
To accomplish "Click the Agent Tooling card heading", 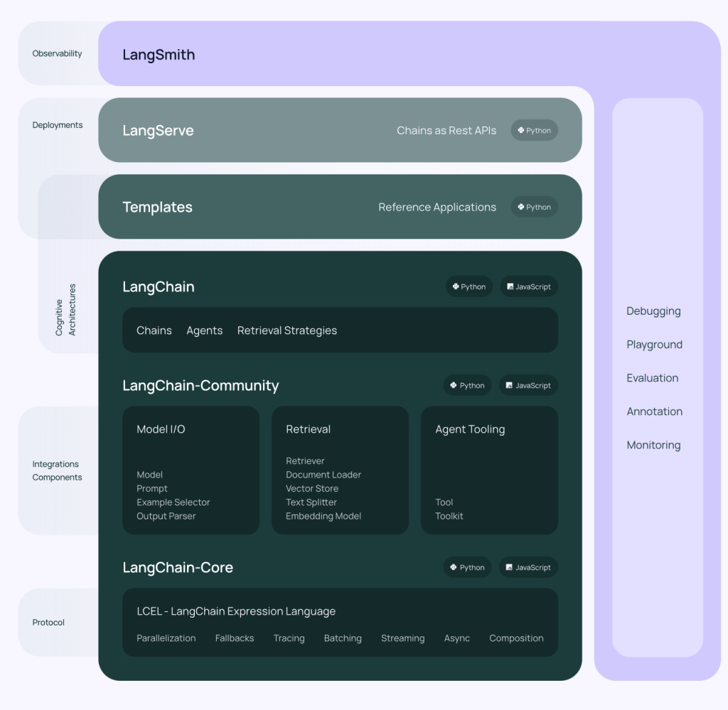I will coord(470,429).
